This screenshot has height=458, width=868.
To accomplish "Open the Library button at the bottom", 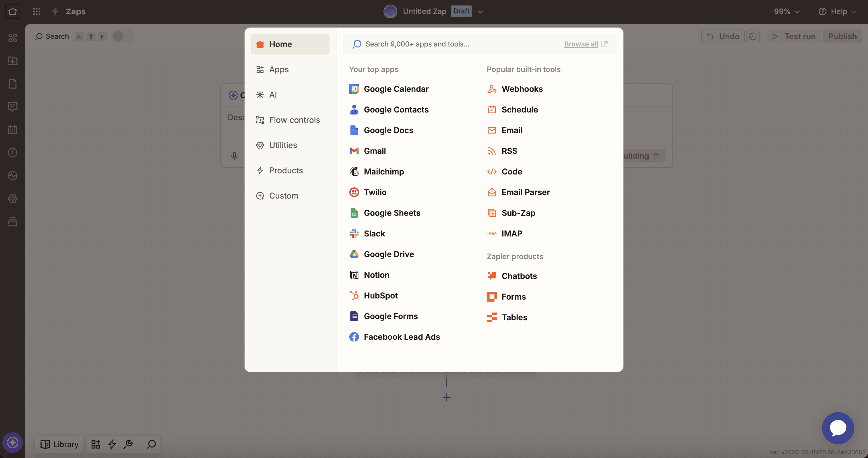I will (59, 444).
